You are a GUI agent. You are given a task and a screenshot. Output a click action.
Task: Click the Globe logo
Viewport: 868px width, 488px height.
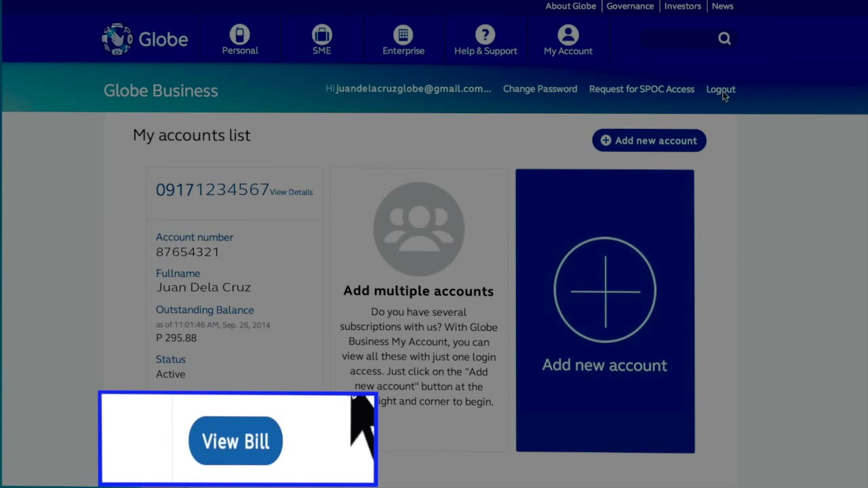point(144,39)
